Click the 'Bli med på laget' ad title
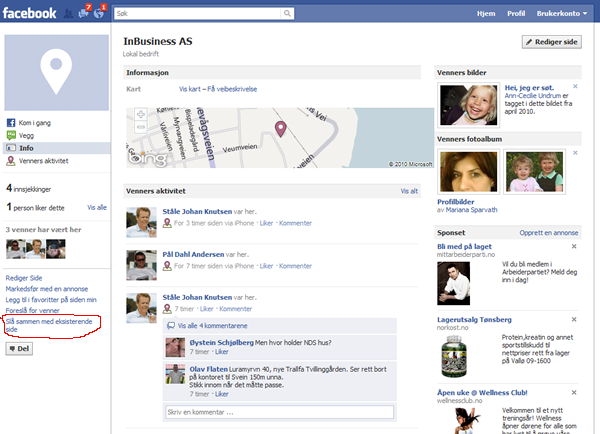600x434 pixels. click(x=464, y=246)
